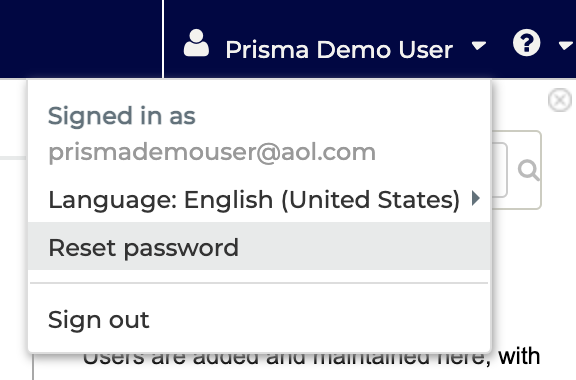Click the prismademouser@aol.com email text
This screenshot has width=576, height=380.
[212, 153]
